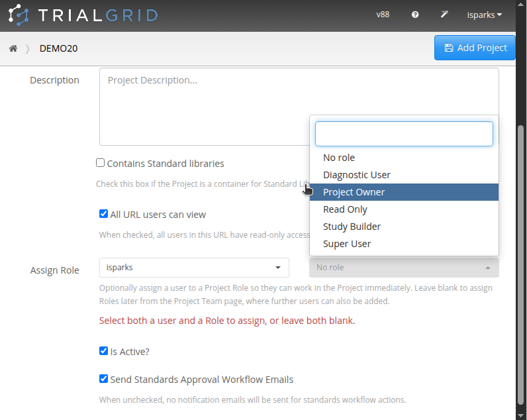
Task: Click the scrollbar down arrow
Action: click(x=521, y=415)
